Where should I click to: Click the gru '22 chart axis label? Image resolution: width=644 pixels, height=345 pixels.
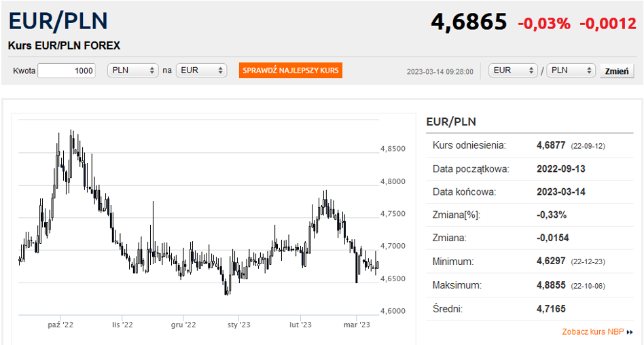coord(183,325)
